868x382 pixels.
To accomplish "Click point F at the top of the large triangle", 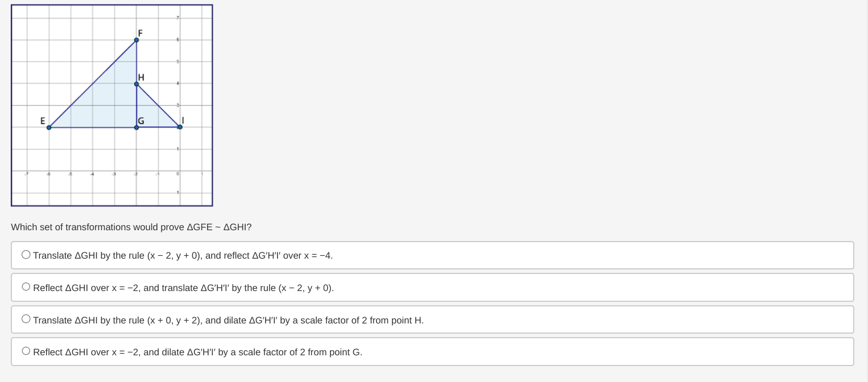I will click(x=136, y=40).
